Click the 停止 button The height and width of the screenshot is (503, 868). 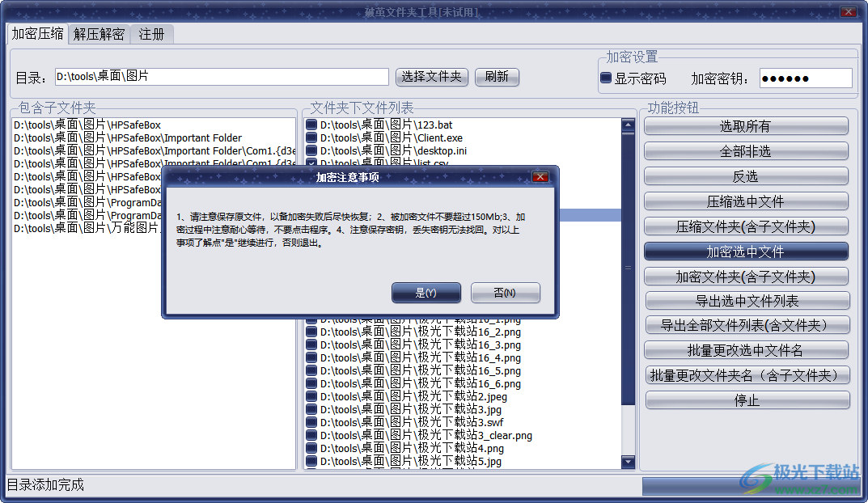pyautogui.click(x=747, y=400)
